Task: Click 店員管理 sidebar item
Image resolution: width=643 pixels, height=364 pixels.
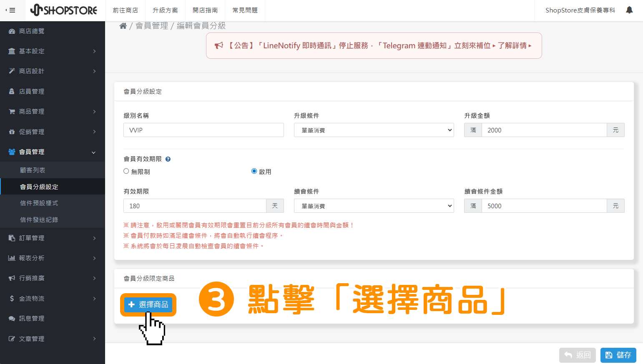Action: pos(53,91)
